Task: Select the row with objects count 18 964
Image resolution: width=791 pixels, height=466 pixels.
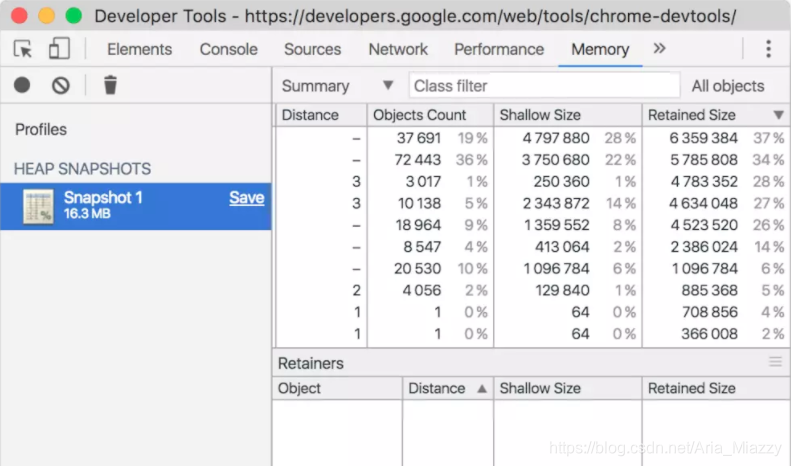Action: 533,225
